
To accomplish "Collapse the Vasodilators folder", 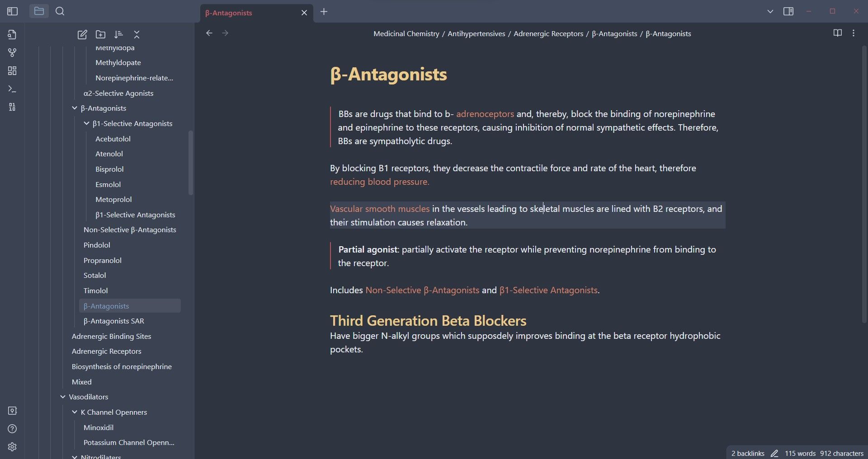I will tap(63, 397).
